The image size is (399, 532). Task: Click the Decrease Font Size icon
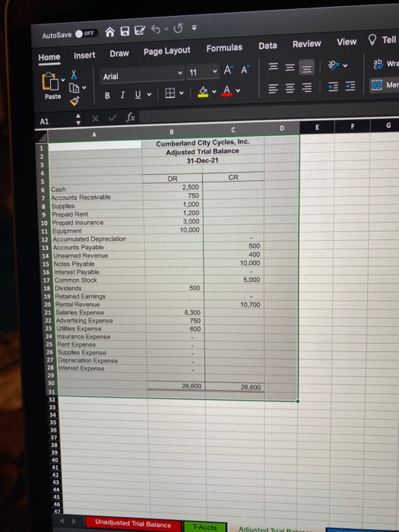pyautogui.click(x=245, y=69)
